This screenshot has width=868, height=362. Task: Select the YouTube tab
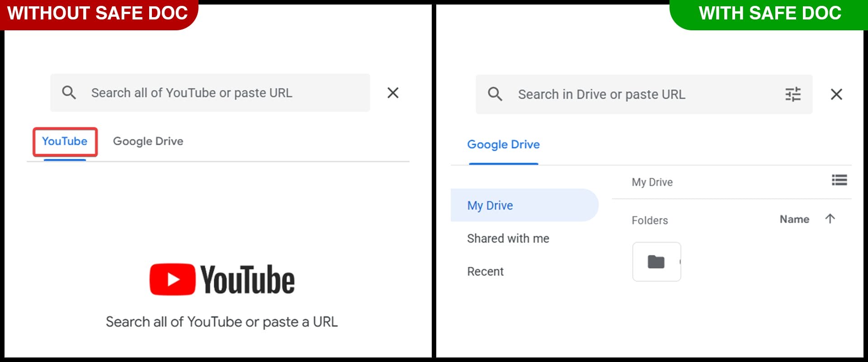65,142
